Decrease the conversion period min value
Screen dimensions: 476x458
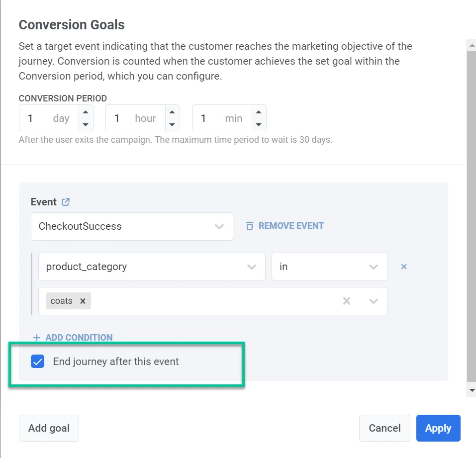259,124
